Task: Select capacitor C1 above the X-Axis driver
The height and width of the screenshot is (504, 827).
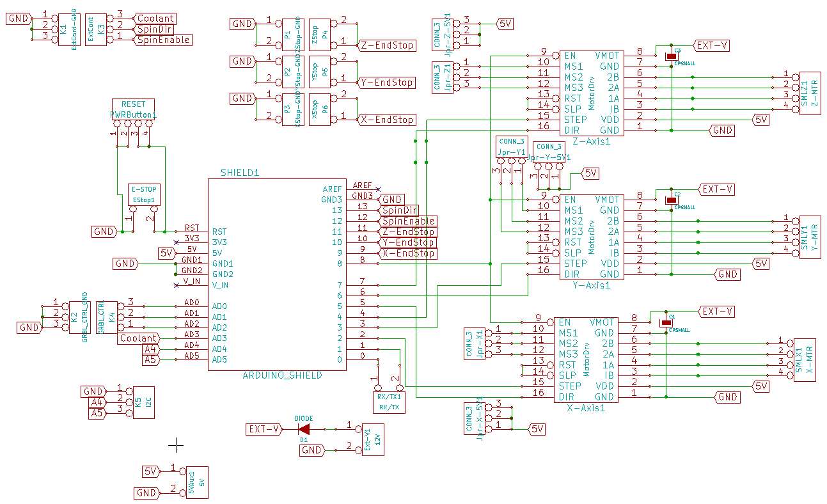Action: [x=666, y=323]
